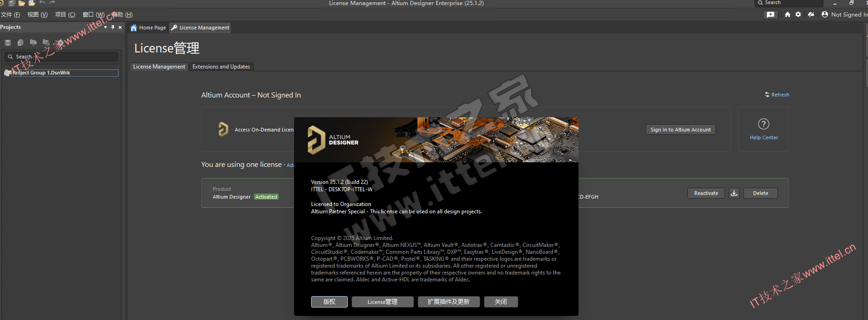Click the Save icon in the title bar

[12, 3]
